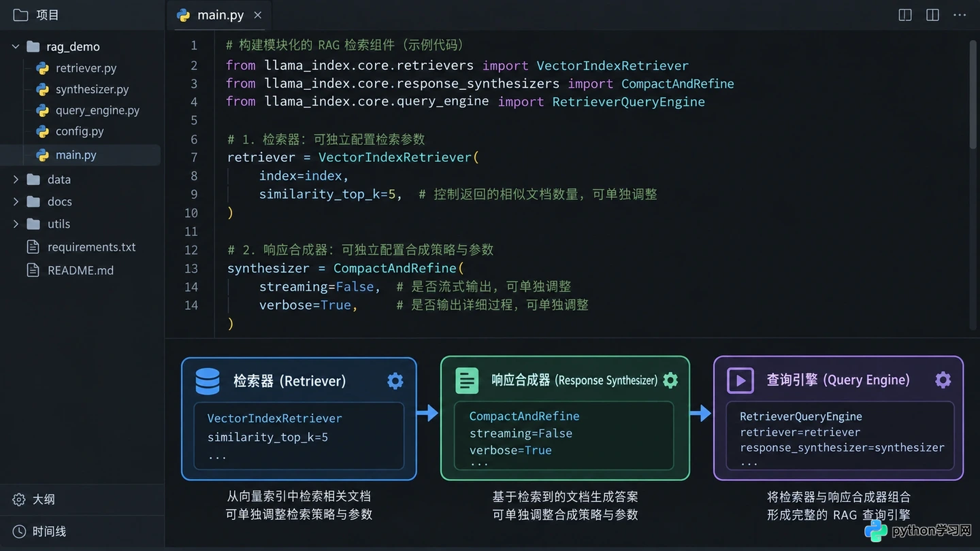Click the play icon on Query Engine card
Image resolution: width=980 pixels, height=551 pixels.
click(740, 380)
